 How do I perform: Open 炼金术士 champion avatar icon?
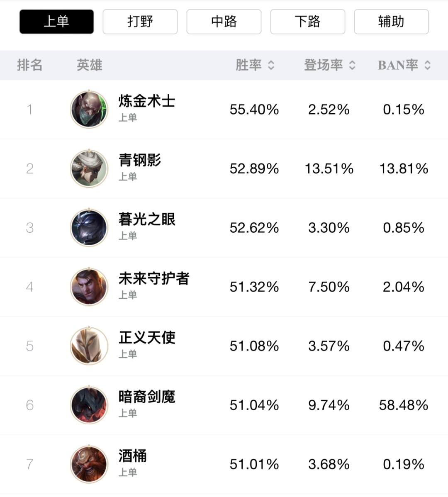[89, 110]
